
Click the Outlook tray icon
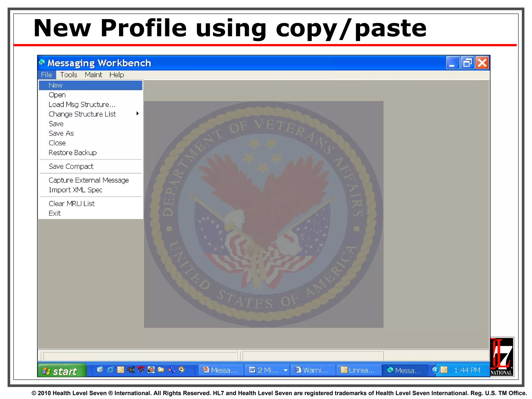click(444, 370)
